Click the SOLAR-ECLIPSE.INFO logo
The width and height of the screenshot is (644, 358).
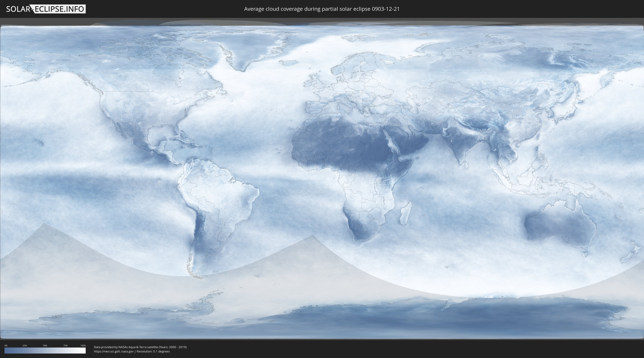(45, 9)
